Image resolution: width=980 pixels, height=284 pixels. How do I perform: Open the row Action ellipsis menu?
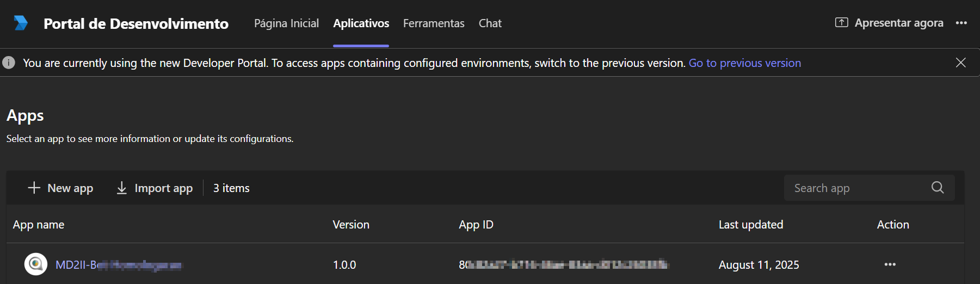[890, 264]
